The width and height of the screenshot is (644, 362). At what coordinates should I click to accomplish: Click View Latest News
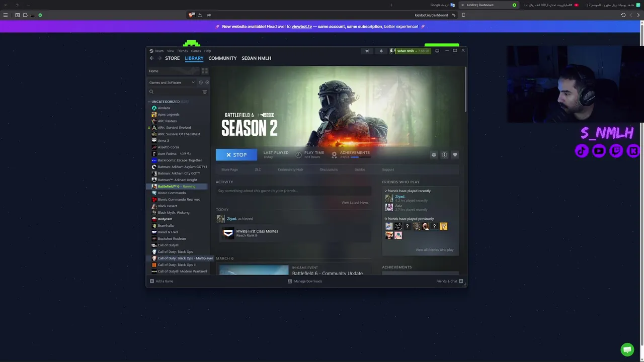[355, 203]
